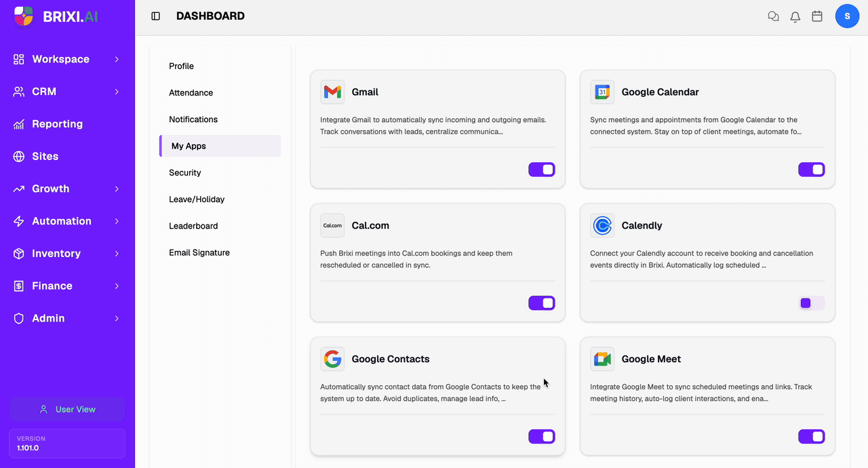Click the Google Meet app logo
The height and width of the screenshot is (468, 868).
(602, 359)
